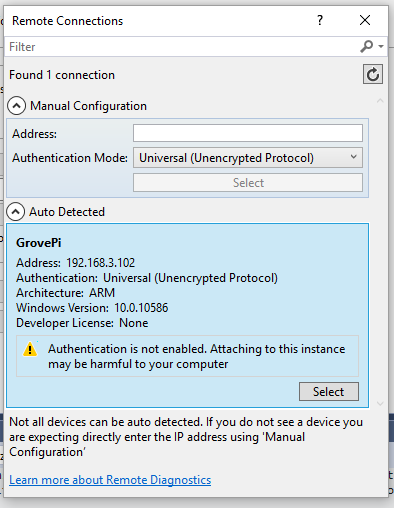Click the search magnifier icon
Screen dimensions: 394x508
pos(366,46)
